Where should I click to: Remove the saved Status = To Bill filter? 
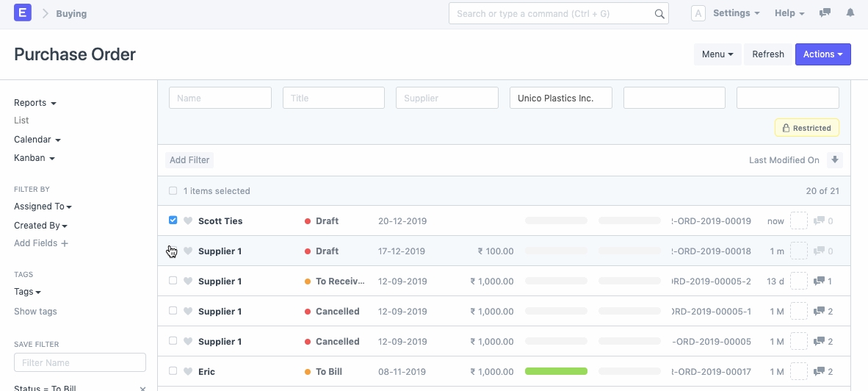click(x=142, y=388)
